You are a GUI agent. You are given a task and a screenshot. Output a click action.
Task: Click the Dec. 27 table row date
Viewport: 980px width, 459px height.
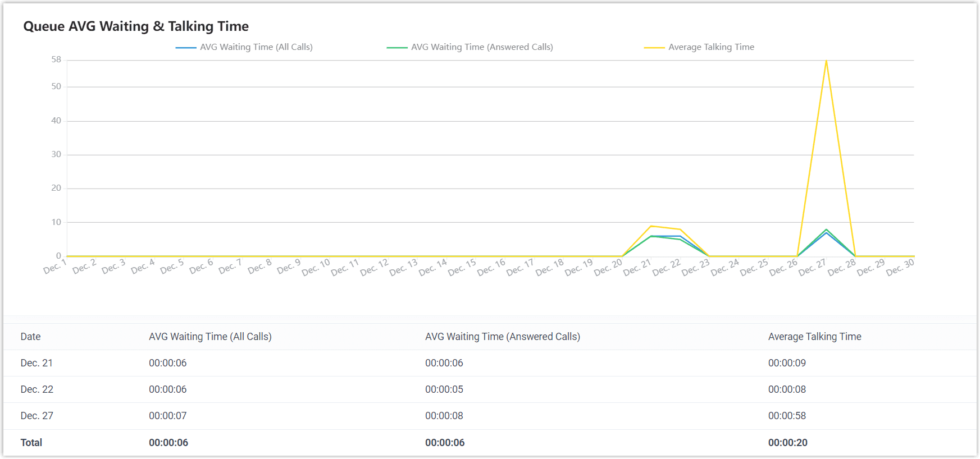coord(37,416)
